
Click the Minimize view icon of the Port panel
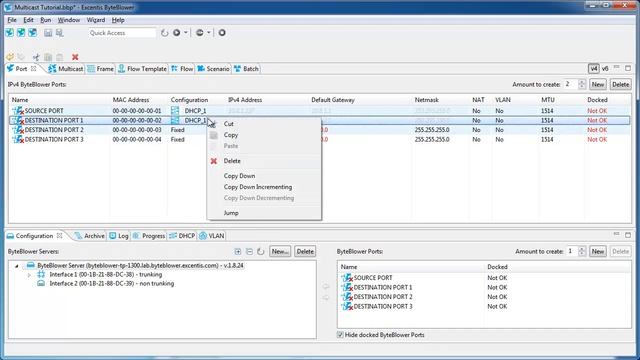(x=617, y=67)
